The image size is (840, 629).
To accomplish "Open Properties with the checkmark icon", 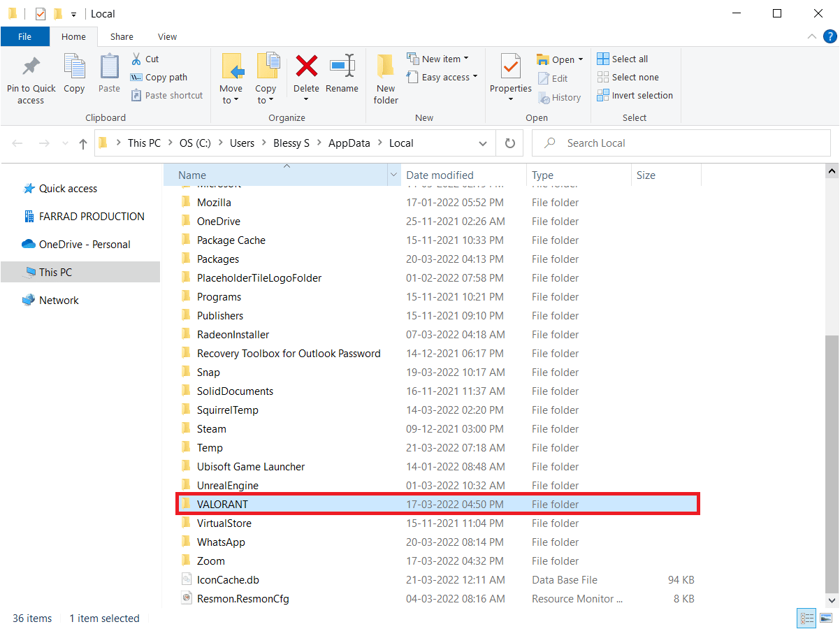I will 510,67.
